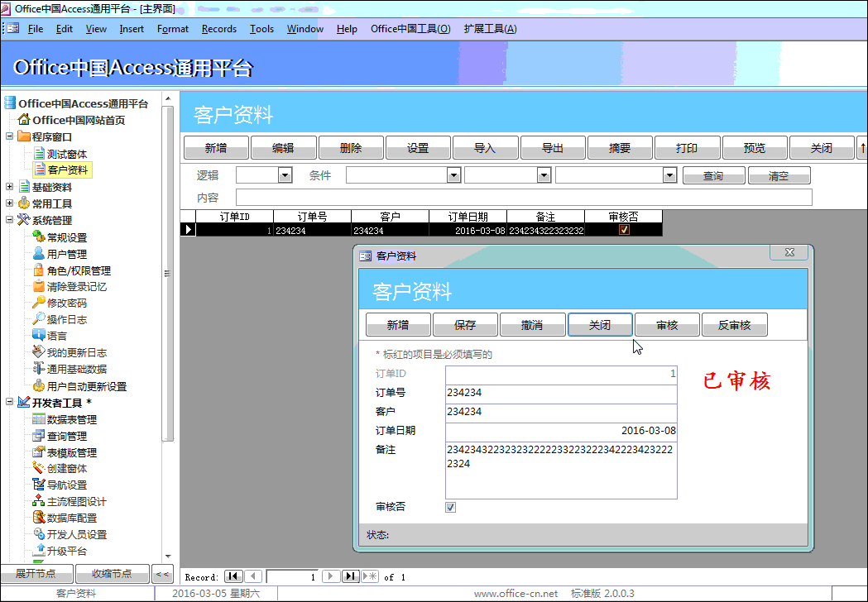Go to first record navigation button
Viewport: 868px width, 602px height.
233,576
